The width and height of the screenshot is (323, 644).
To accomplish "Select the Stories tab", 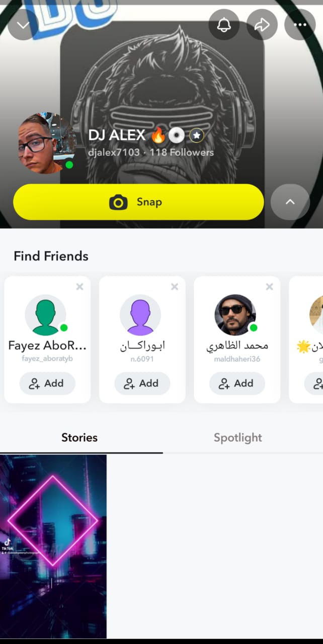I will coord(79,437).
